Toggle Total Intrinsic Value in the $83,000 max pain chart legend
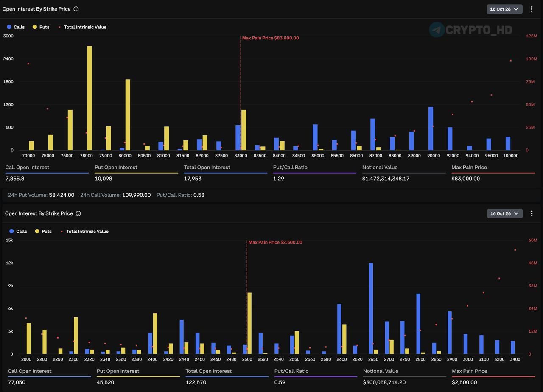 82,27
